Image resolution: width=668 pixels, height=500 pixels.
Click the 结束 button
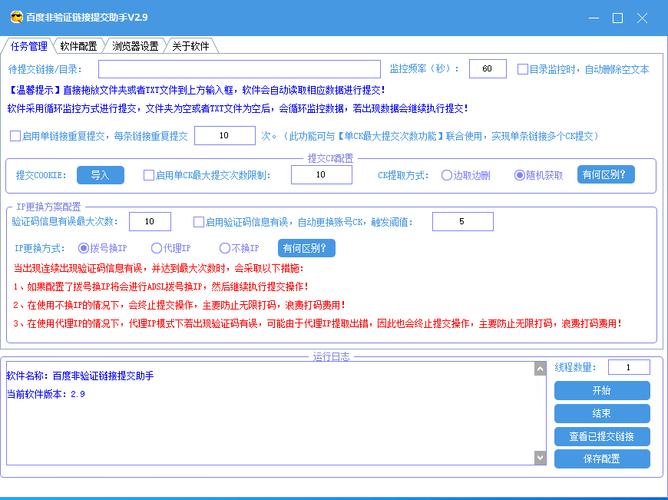(602, 414)
